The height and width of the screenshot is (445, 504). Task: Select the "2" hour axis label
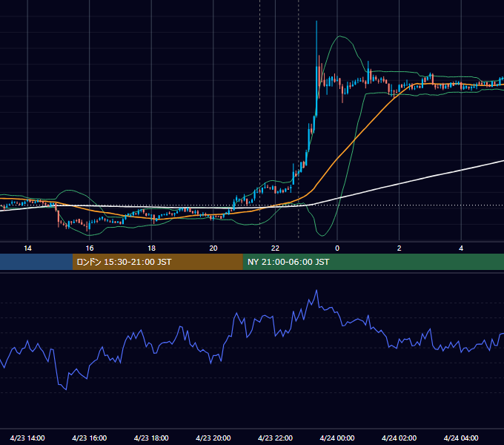click(x=399, y=248)
